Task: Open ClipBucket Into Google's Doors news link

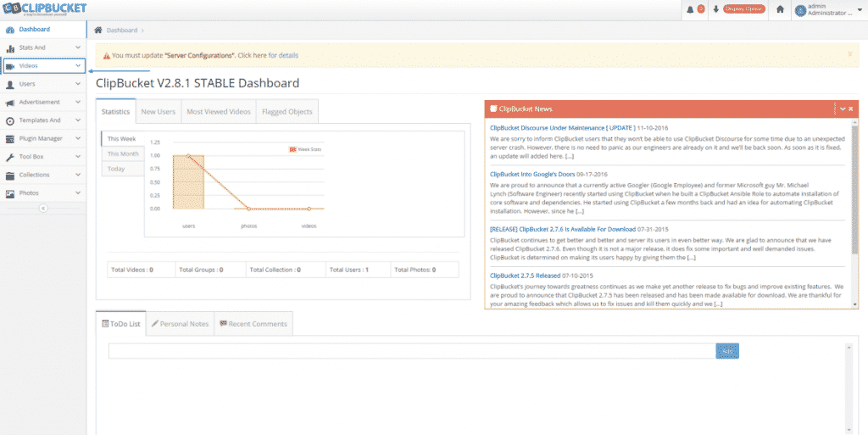Action: point(532,174)
